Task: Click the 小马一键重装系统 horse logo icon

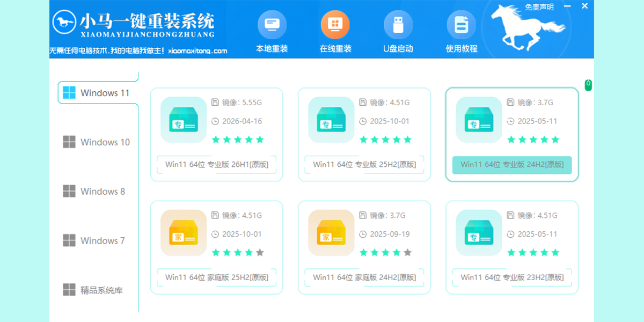Action: click(x=64, y=23)
